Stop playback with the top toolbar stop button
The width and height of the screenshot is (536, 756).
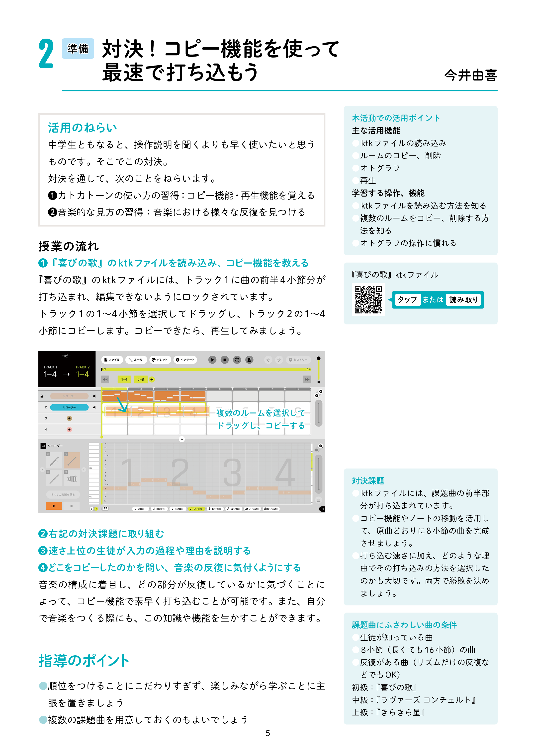pos(224,360)
